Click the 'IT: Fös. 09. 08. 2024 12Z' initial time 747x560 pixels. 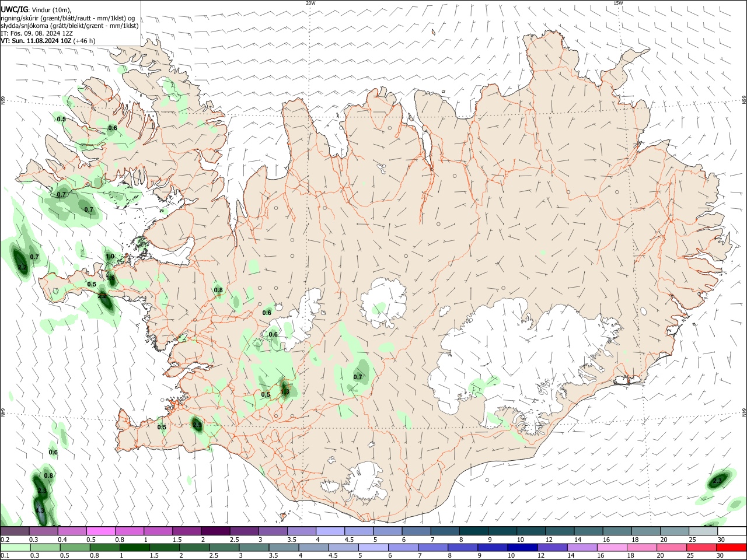pos(37,33)
